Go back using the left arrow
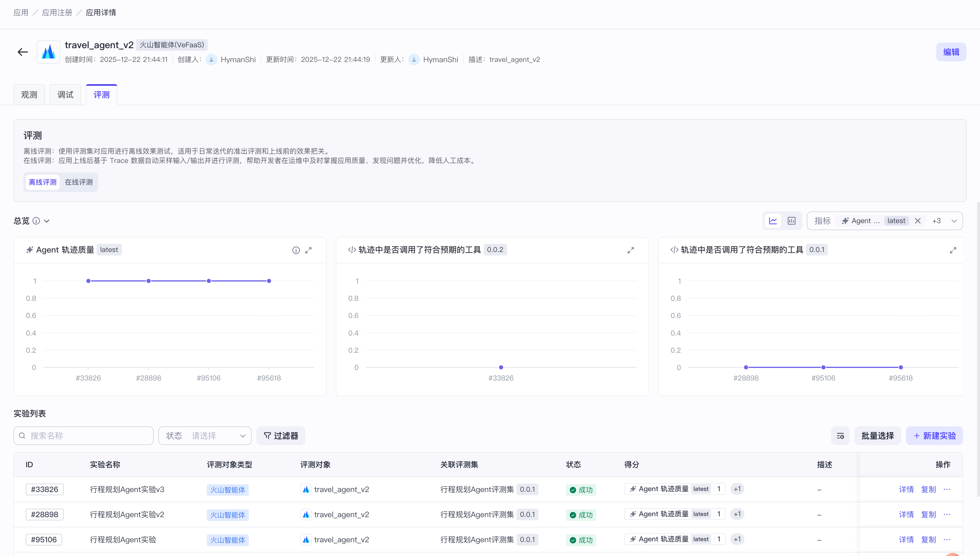 tap(22, 52)
